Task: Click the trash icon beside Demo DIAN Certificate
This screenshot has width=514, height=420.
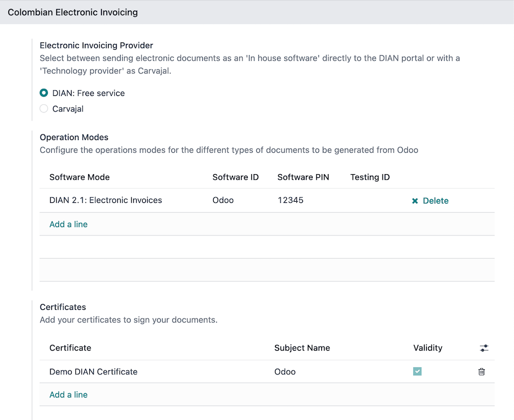Action: pyautogui.click(x=481, y=371)
